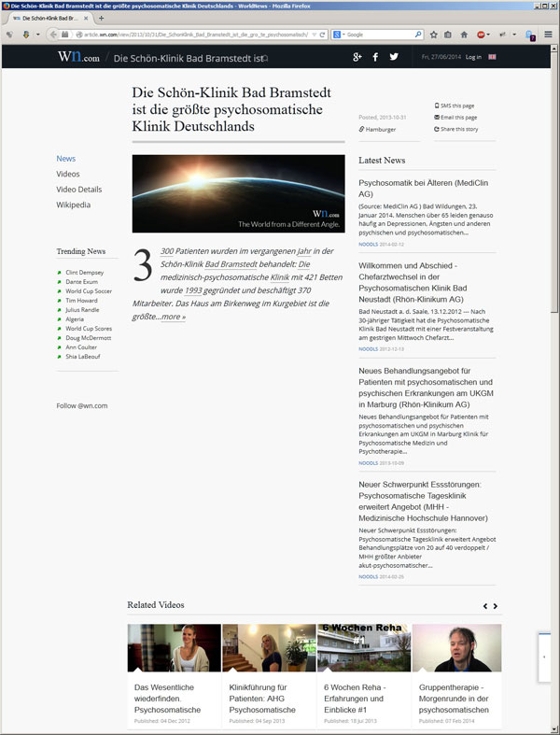Open trending topic World Cup Soccer

click(x=89, y=291)
